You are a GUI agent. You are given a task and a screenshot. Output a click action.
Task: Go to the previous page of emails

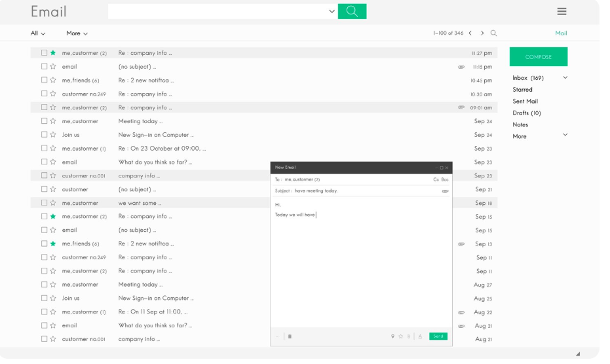tap(470, 33)
